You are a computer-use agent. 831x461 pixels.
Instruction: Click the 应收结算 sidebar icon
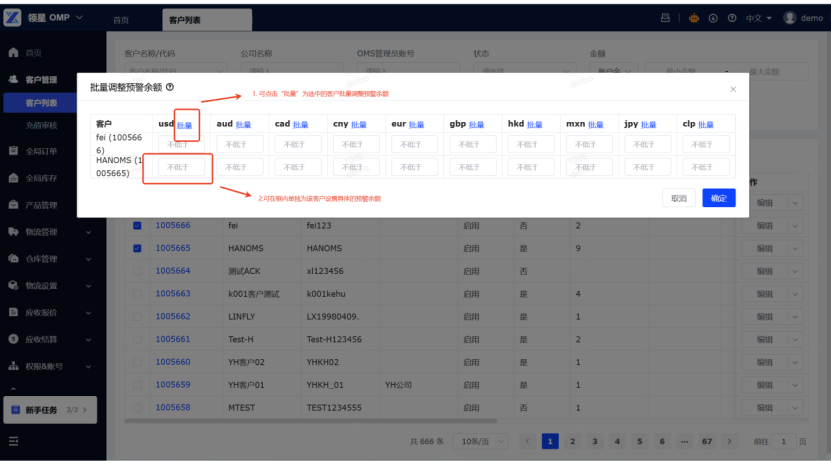(13, 339)
